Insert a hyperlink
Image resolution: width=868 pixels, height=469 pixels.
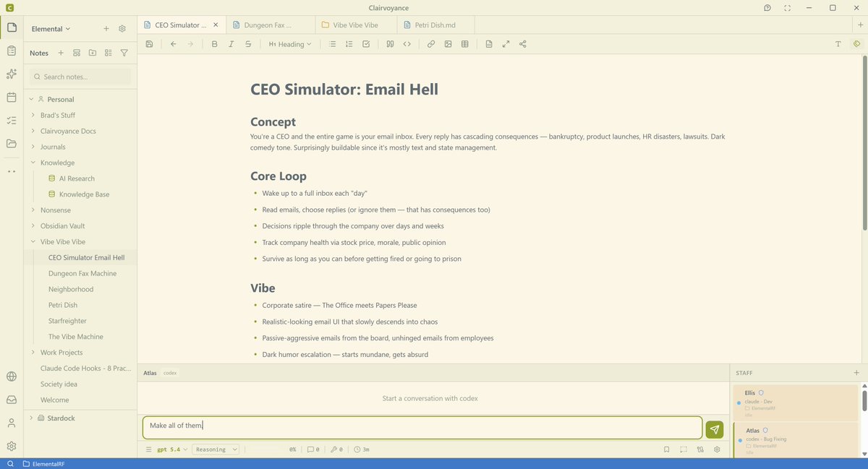coord(431,44)
